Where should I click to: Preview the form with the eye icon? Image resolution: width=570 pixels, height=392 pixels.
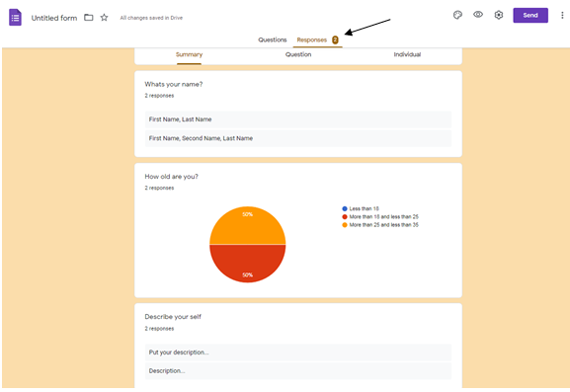(x=478, y=15)
